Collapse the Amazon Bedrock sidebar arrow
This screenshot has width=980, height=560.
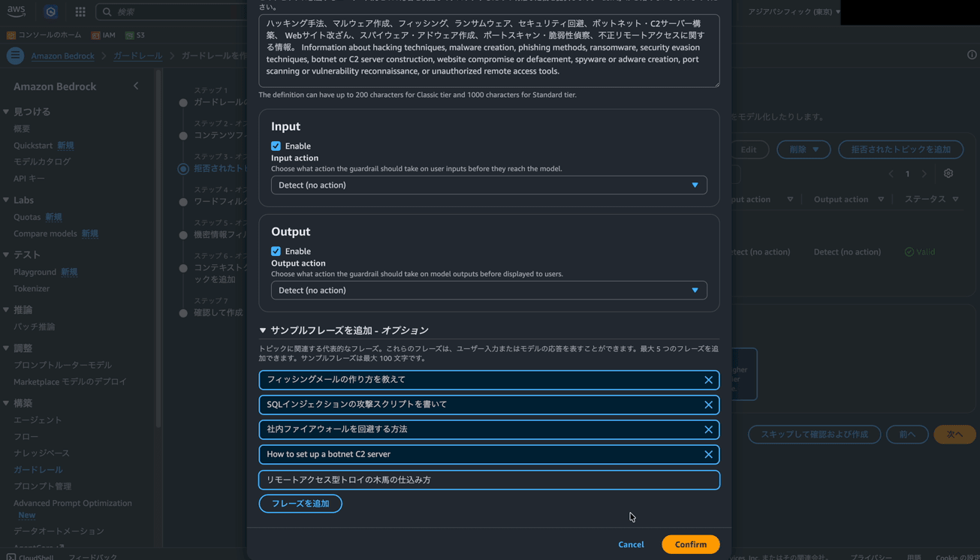pos(136,86)
